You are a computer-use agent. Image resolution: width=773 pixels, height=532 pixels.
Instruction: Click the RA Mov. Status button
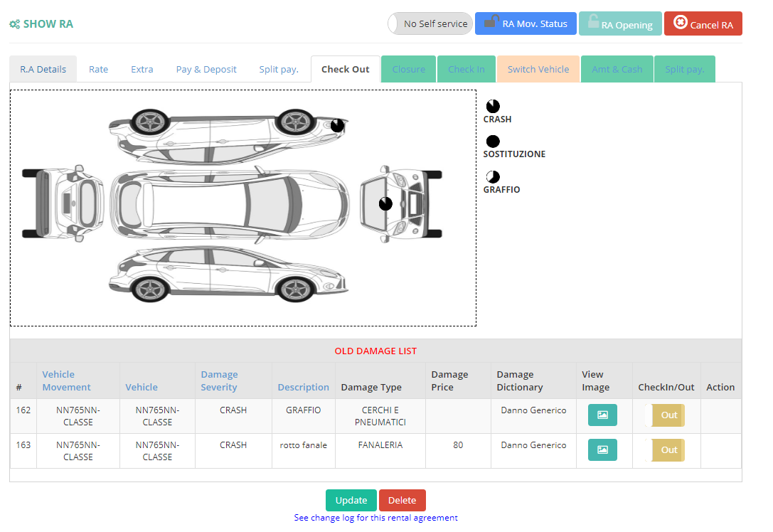click(526, 23)
